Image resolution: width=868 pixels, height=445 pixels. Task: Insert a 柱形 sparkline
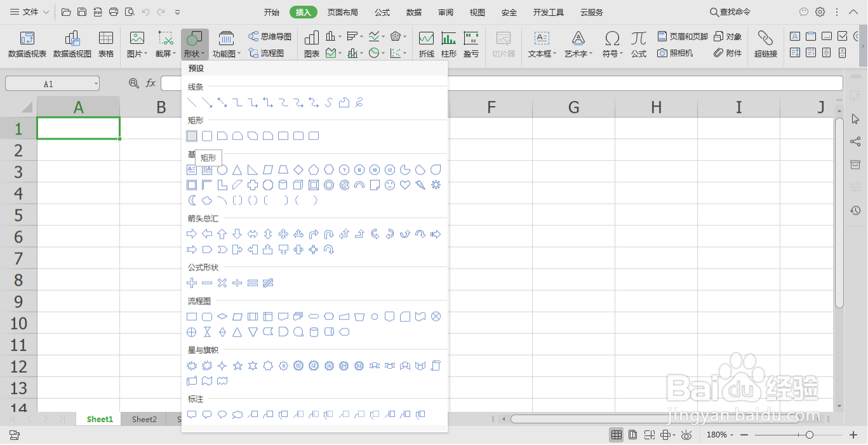(x=449, y=45)
